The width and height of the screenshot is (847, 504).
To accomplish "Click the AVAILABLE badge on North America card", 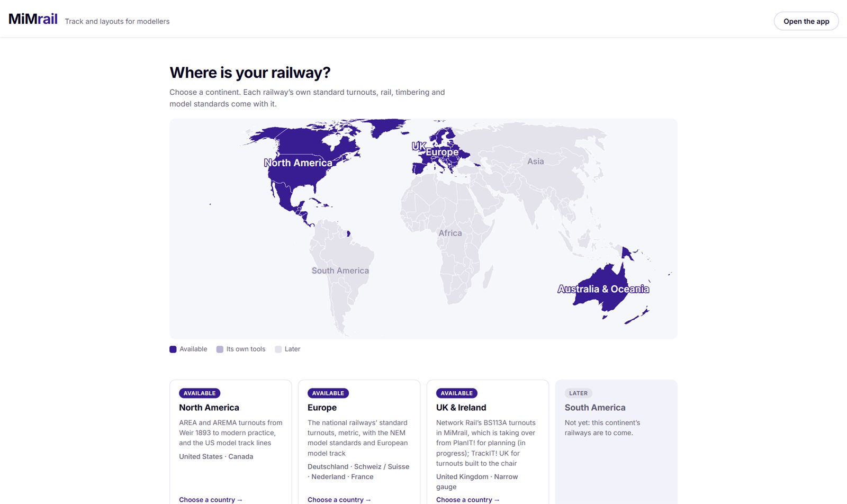I will [x=200, y=393].
